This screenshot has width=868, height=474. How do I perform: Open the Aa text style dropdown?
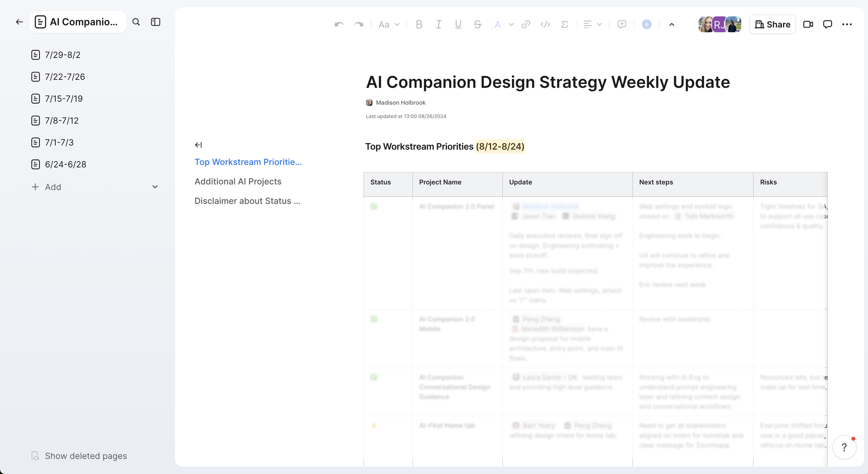(389, 24)
